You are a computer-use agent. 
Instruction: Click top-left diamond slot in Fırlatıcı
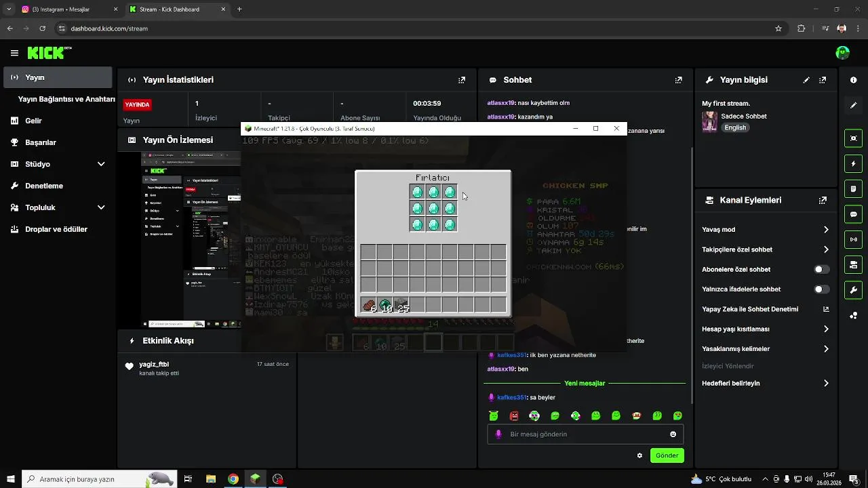(417, 192)
